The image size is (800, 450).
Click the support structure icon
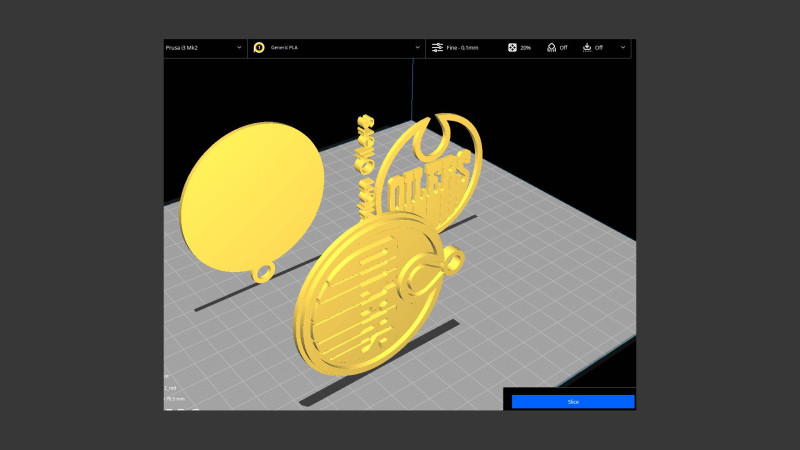pyautogui.click(x=551, y=47)
